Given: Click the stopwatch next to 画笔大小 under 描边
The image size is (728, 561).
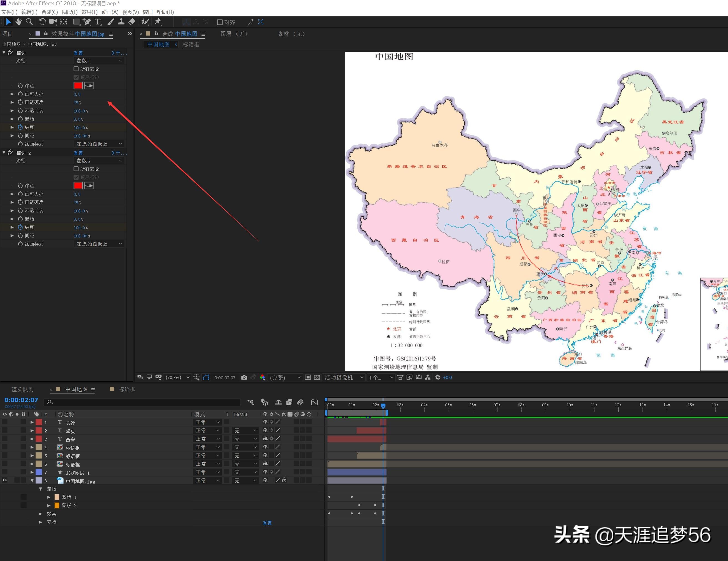Looking at the screenshot, I should coord(20,94).
